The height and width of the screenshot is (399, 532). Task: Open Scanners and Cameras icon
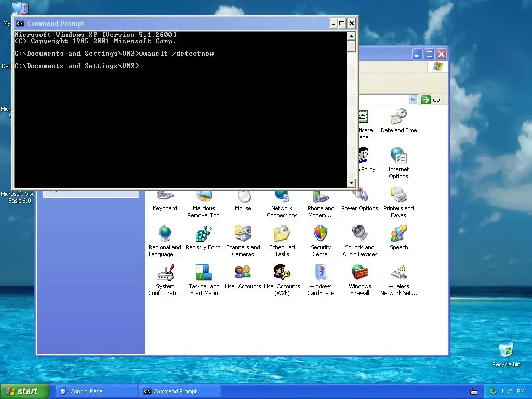243,241
